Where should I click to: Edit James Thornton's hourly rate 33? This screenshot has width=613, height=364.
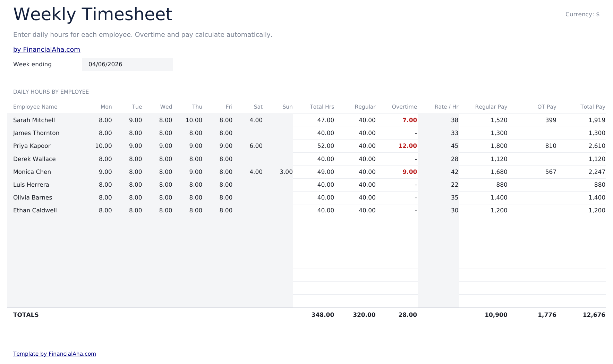454,133
